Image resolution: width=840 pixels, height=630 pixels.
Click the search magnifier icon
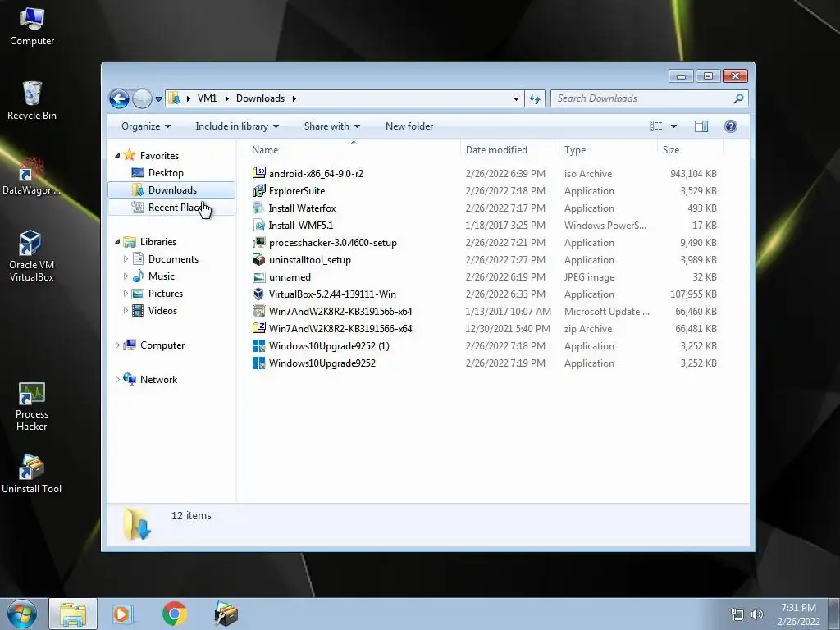[739, 98]
